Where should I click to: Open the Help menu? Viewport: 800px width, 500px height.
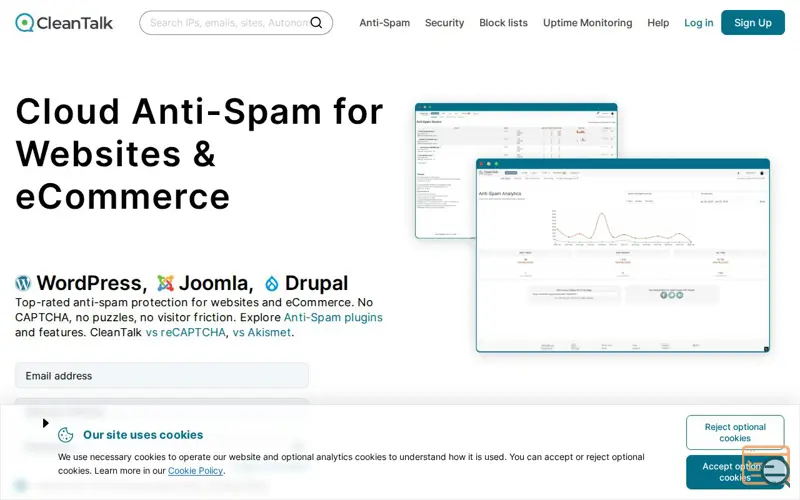[658, 22]
